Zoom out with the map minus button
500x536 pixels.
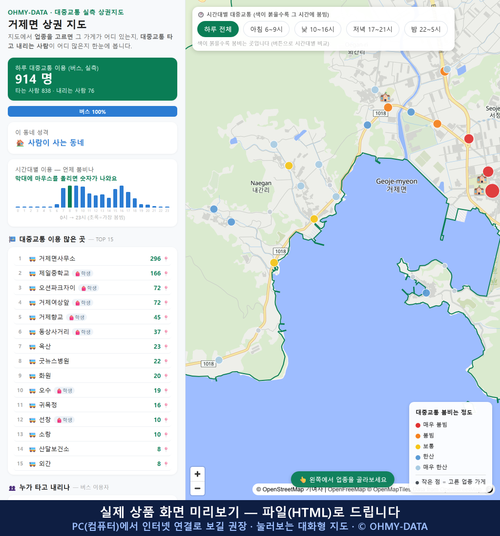click(x=198, y=488)
